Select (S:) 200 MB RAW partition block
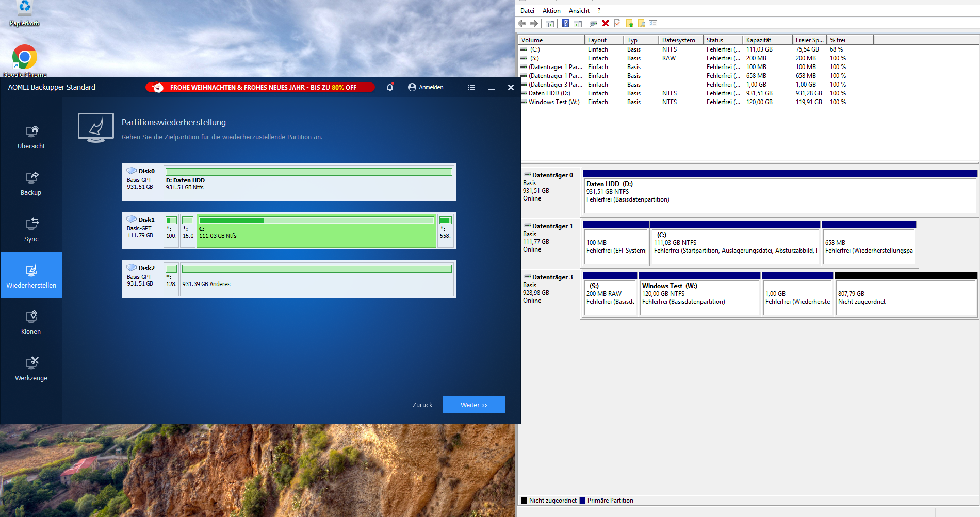 coord(610,294)
